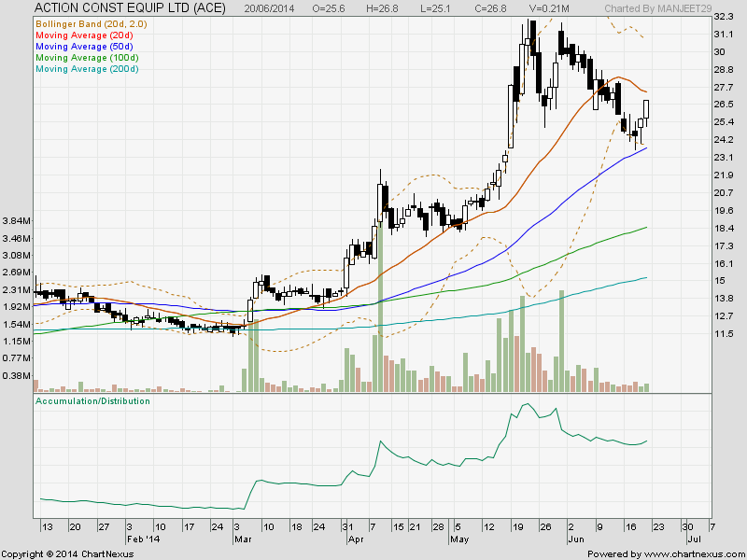Select the Moving Average (100d) legend entry
This screenshot has width=747, height=560.
(x=87, y=58)
